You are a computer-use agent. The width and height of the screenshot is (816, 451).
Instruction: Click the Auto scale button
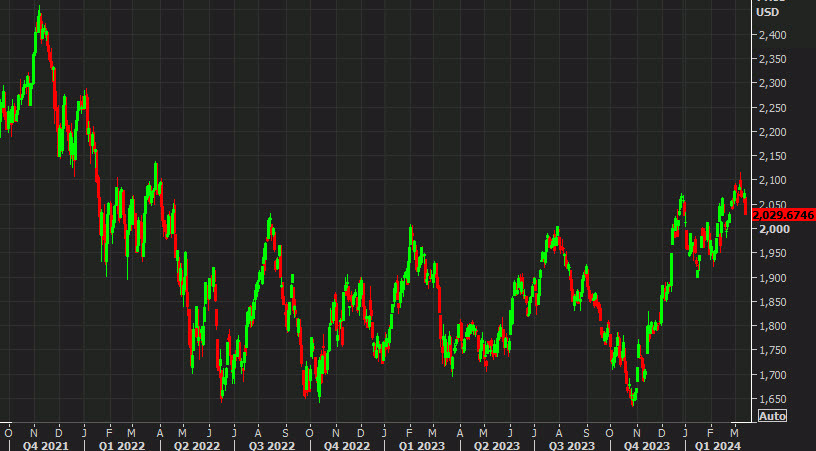[x=772, y=415]
